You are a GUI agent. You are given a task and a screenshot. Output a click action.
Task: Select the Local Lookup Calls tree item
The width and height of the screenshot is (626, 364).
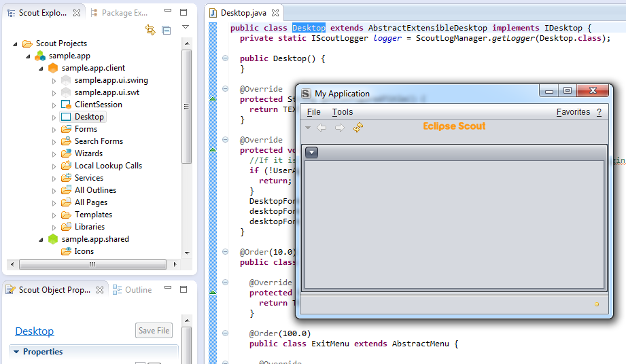108,166
